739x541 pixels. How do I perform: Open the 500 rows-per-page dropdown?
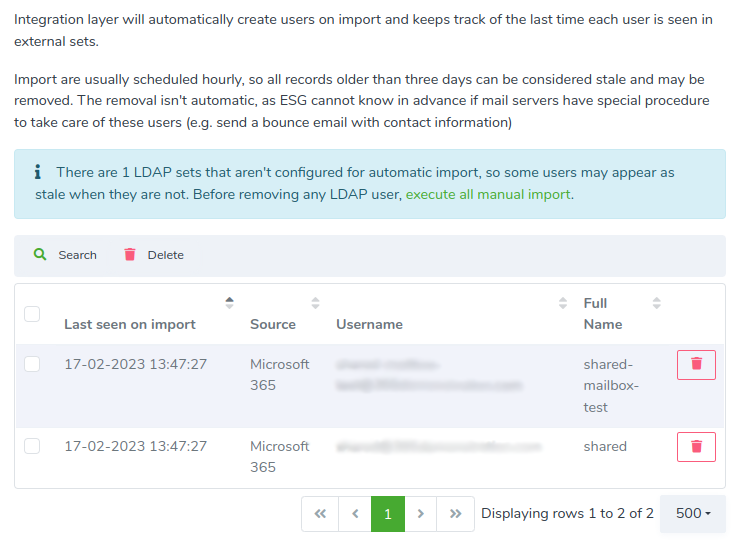click(x=693, y=513)
